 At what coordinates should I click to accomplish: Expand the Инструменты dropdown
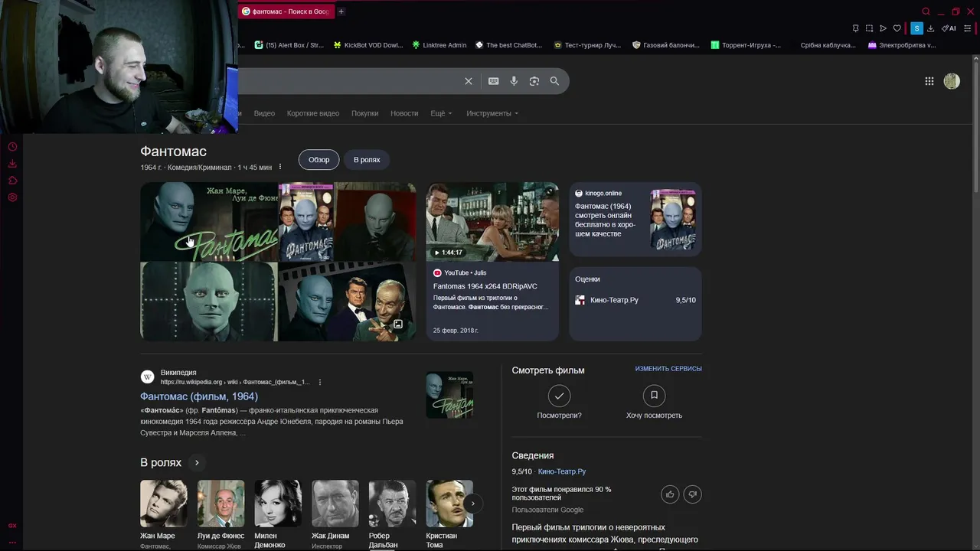[492, 113]
